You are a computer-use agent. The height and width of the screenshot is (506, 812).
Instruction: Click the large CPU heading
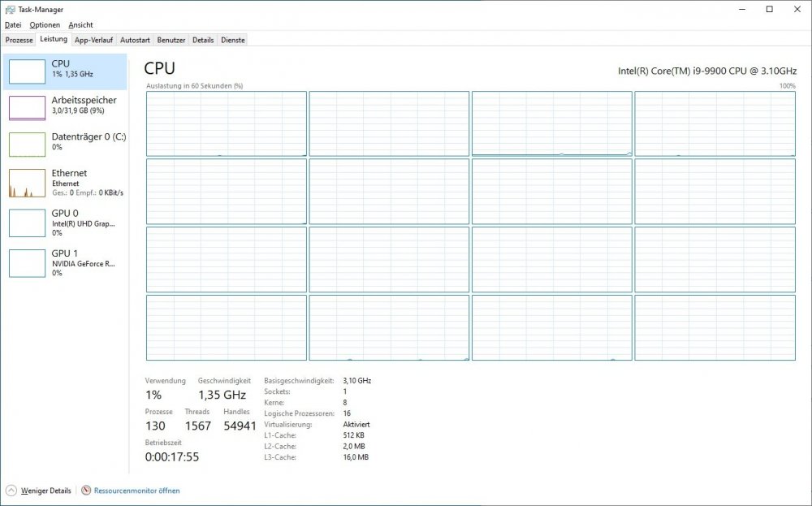159,68
